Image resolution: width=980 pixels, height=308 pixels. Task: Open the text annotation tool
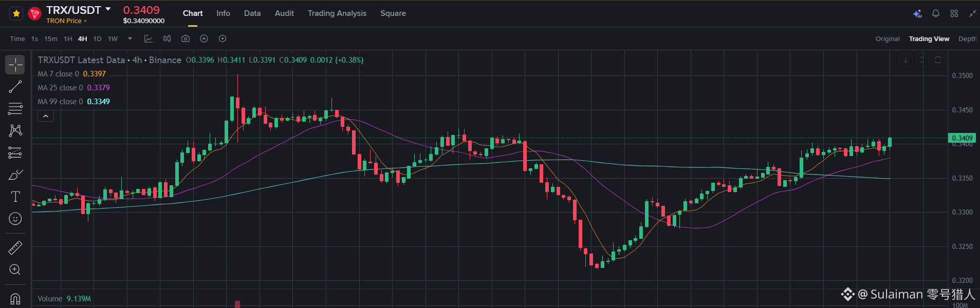(x=15, y=197)
